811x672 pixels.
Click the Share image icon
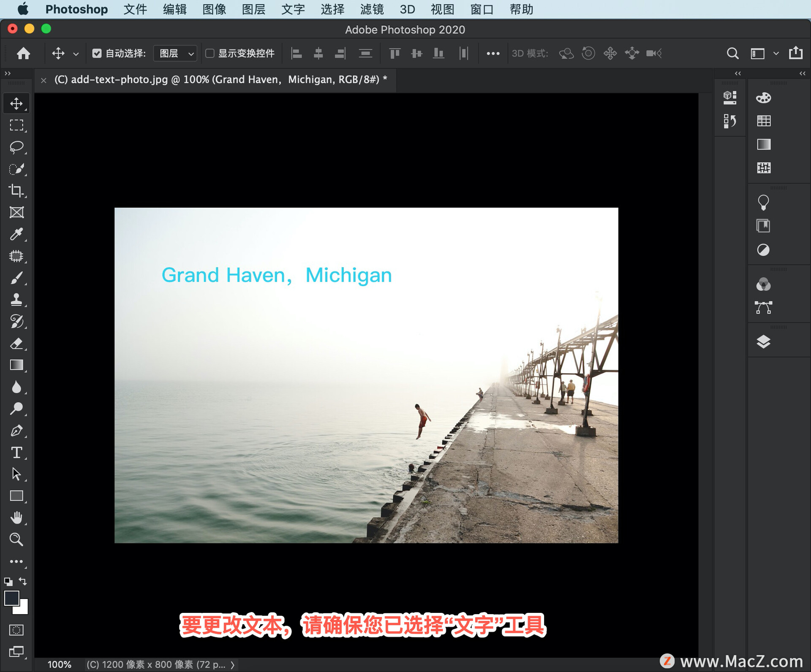point(796,53)
